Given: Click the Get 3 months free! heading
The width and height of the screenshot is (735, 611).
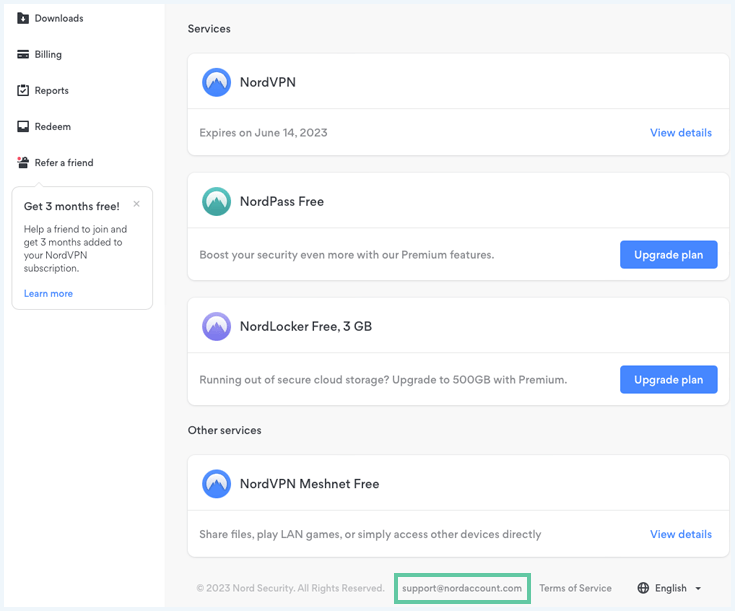Looking at the screenshot, I should click(x=72, y=206).
